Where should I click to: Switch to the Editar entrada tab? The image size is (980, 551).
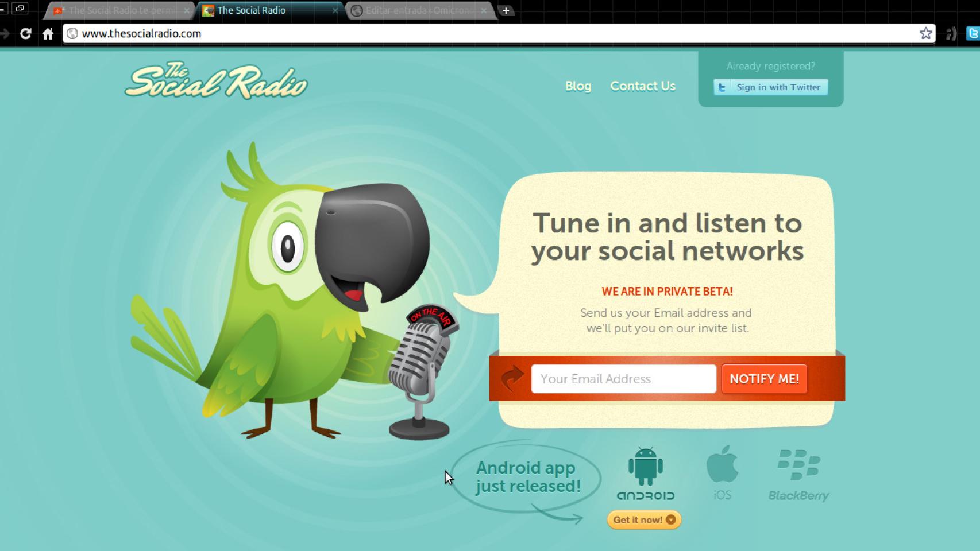(418, 10)
